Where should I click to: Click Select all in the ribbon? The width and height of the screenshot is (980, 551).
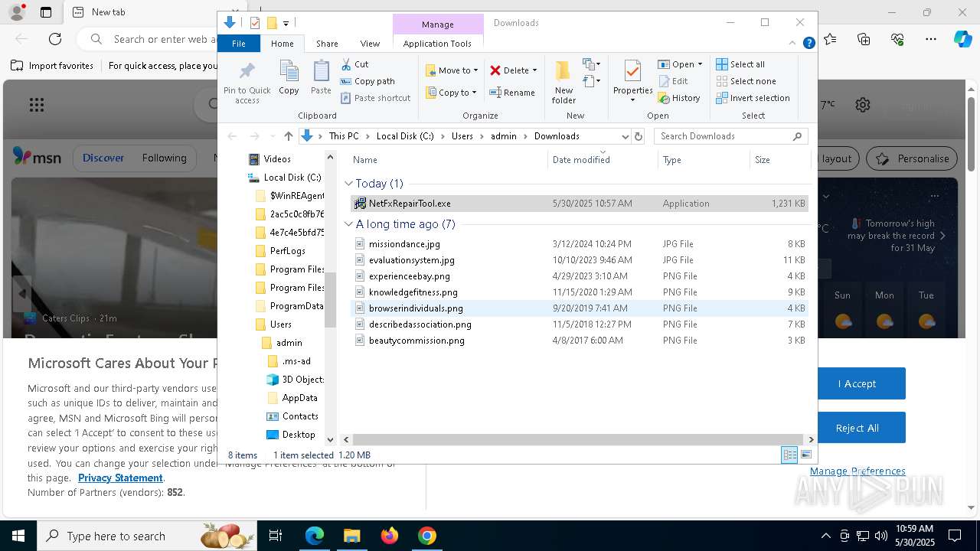740,64
